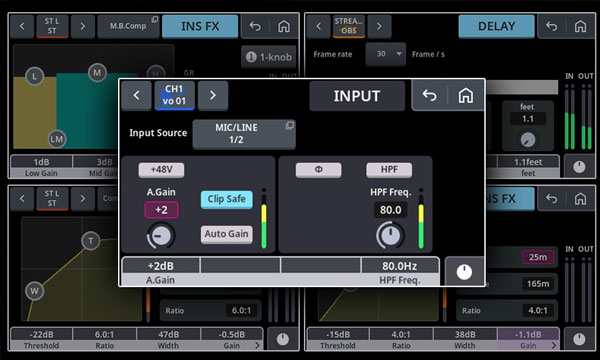
Task: Click knob icon in bottom-left panel corner
Action: [283, 339]
